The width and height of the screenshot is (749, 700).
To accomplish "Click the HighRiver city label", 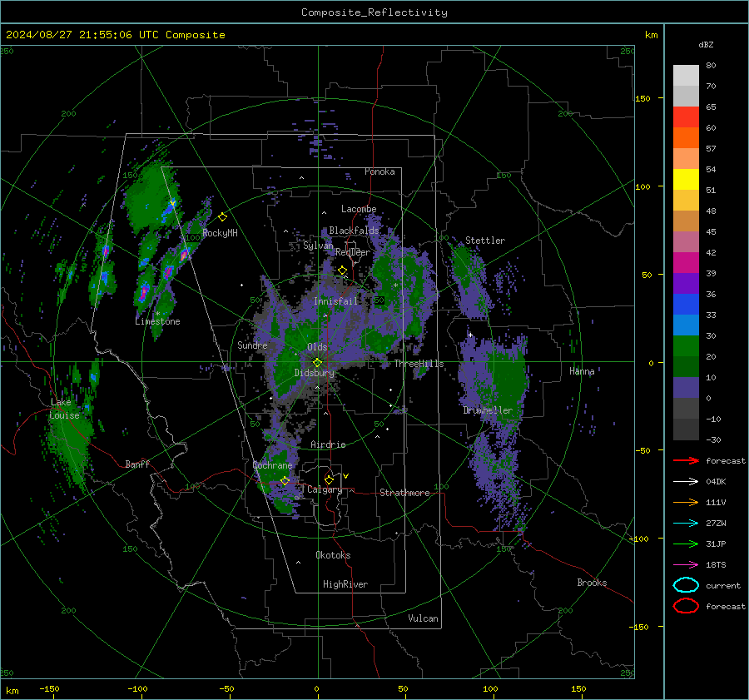I will click(345, 584).
